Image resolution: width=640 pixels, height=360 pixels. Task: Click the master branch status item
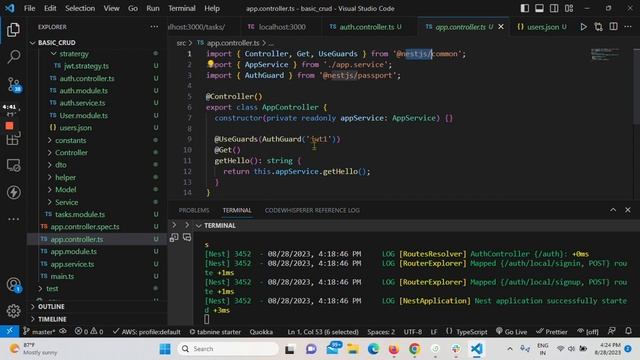coord(39,331)
